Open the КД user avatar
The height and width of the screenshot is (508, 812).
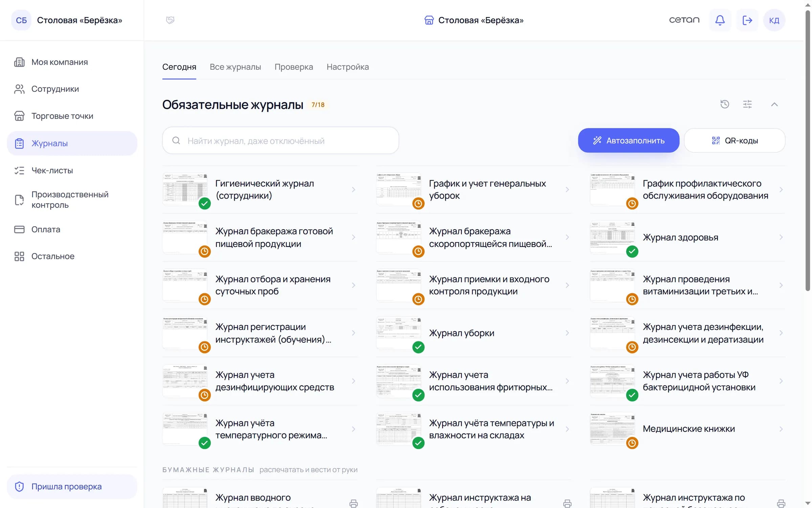(x=774, y=20)
